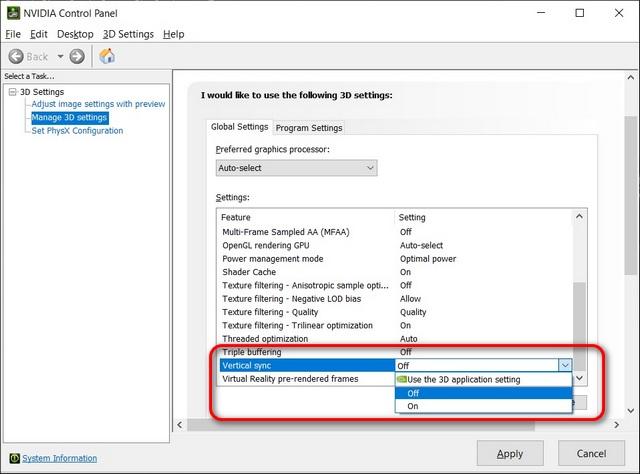Select the Multi-Frame Sampled AA (MFAA) row
Image resolution: width=640 pixels, height=474 pixels.
tap(395, 232)
